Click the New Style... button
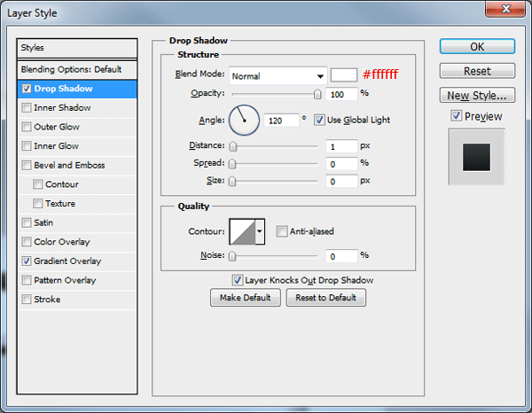Image resolution: width=532 pixels, height=413 pixels. point(477,96)
